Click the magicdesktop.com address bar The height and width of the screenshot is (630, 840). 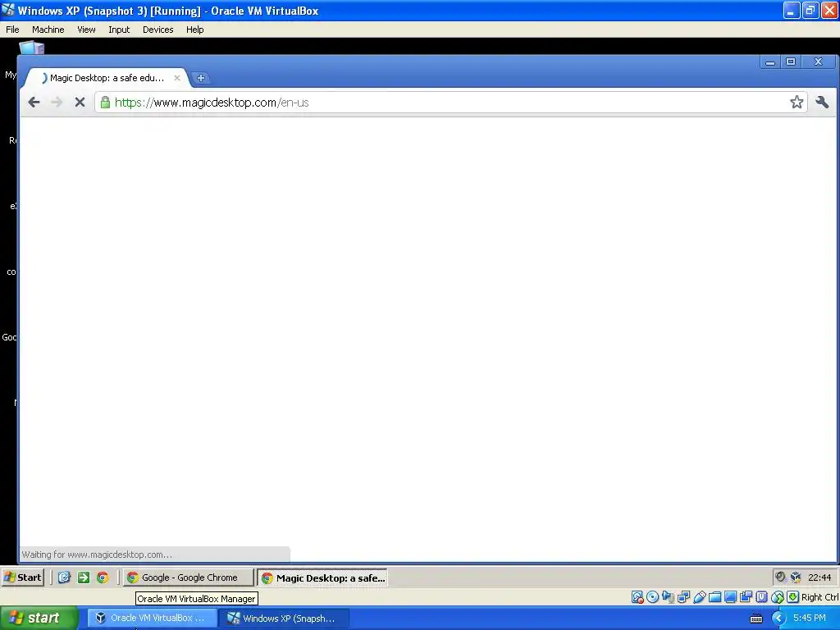pyautogui.click(x=451, y=103)
